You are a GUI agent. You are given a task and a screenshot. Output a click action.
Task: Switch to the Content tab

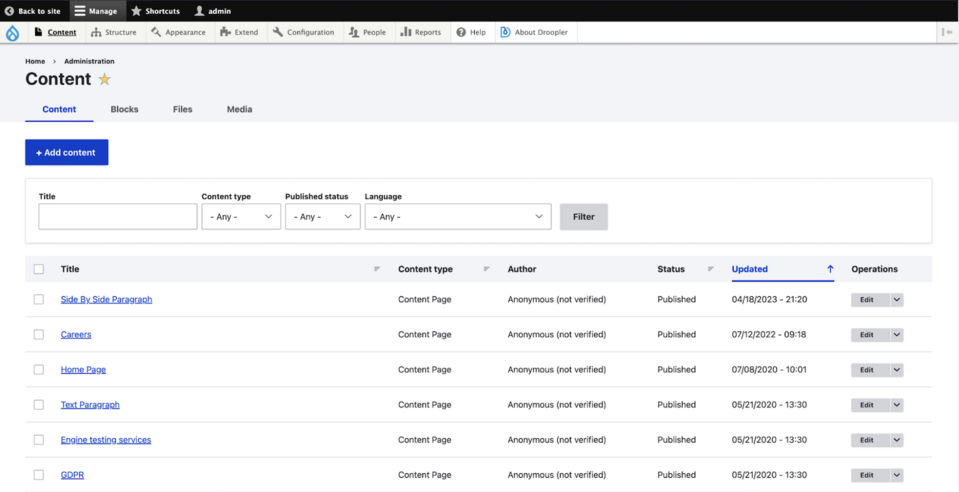pyautogui.click(x=59, y=110)
